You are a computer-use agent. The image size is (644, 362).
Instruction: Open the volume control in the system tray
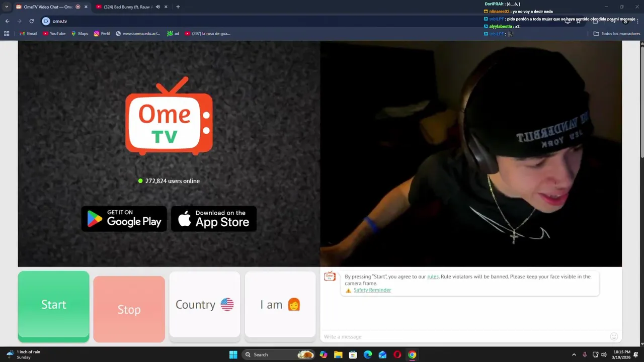click(x=604, y=354)
